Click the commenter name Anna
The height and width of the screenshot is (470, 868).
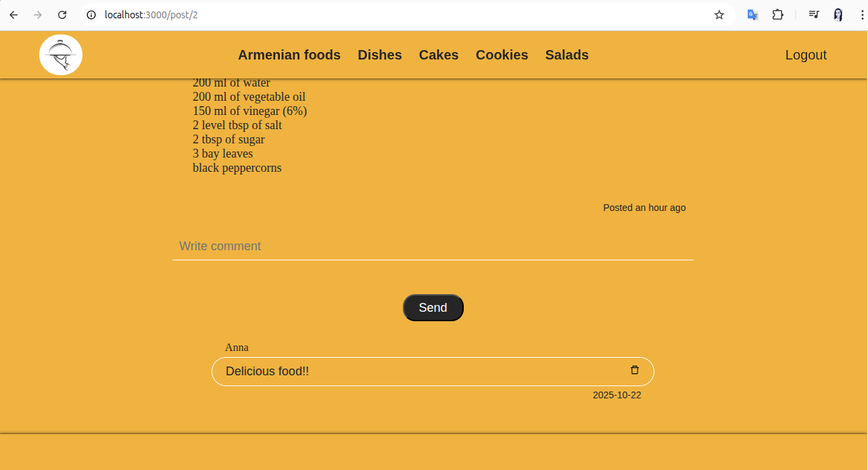237,348
